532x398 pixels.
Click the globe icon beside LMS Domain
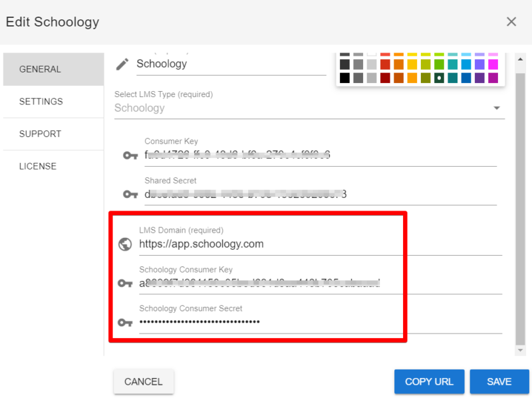(x=125, y=244)
